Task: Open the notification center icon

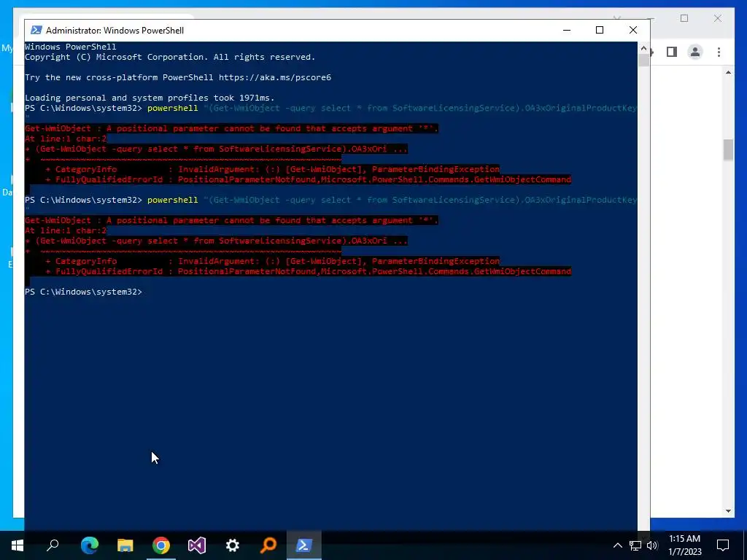Action: click(x=723, y=545)
